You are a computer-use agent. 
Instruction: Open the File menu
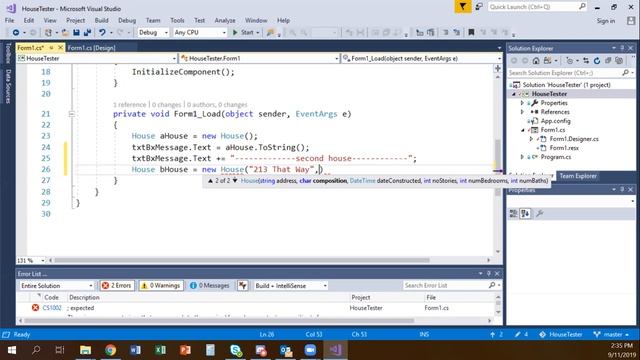point(9,20)
